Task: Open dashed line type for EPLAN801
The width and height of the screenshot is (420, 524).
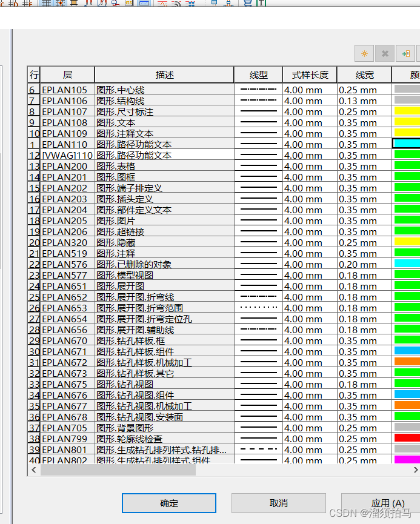Action: click(258, 449)
